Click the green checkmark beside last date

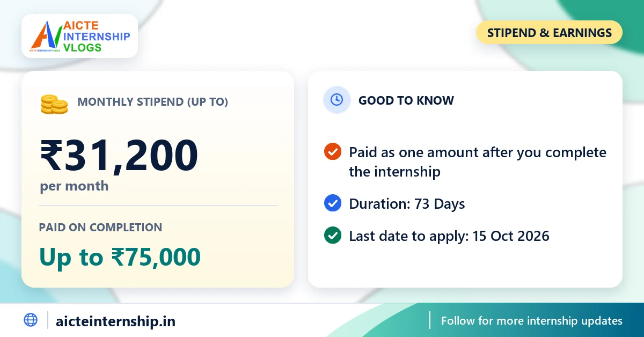pyautogui.click(x=333, y=236)
